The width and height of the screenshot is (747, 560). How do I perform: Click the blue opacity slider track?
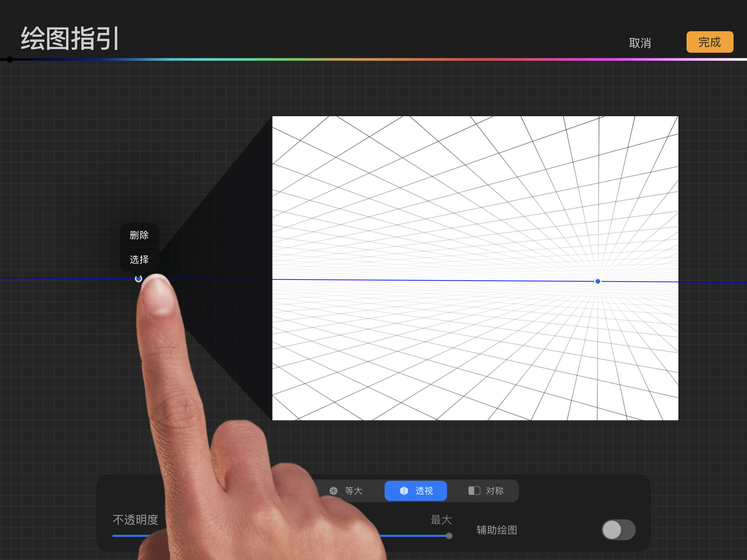click(x=412, y=536)
